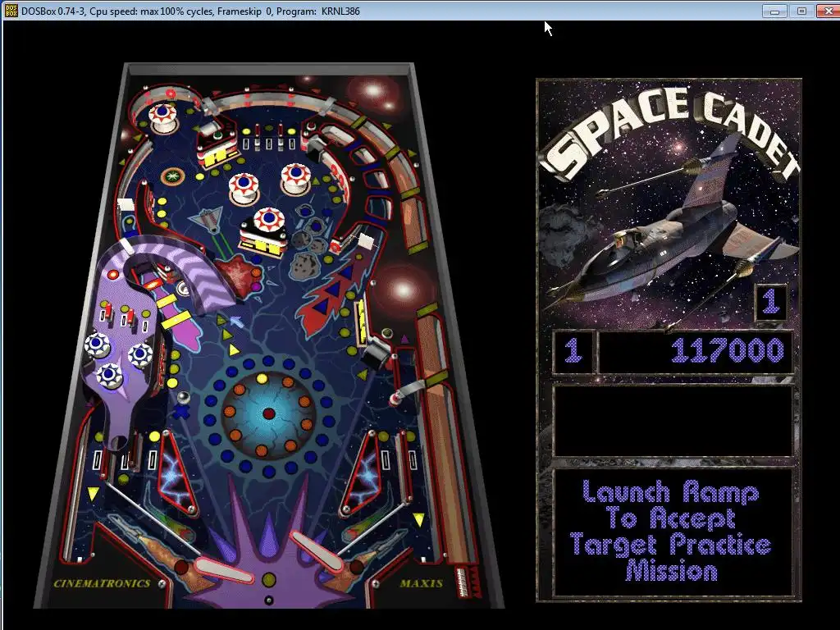Image resolution: width=840 pixels, height=630 pixels.
Task: Click the small spaceship graphic on the playfield
Action: point(209,220)
